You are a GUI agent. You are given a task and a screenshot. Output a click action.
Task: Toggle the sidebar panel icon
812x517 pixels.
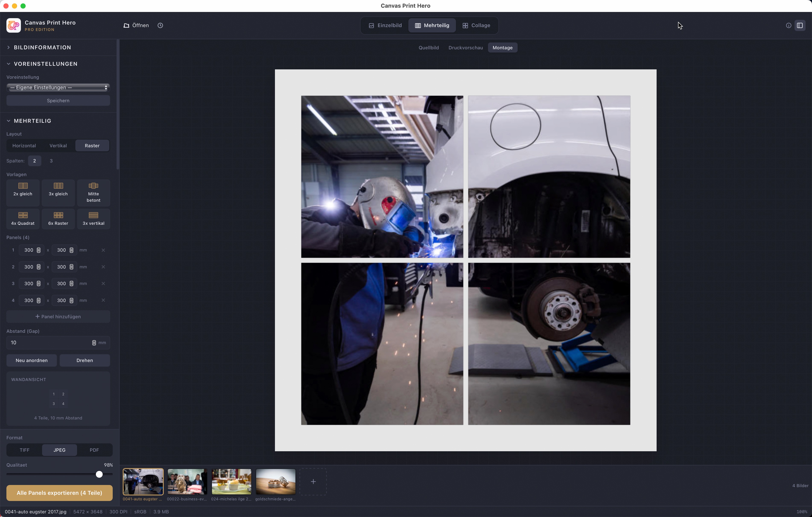tap(800, 25)
